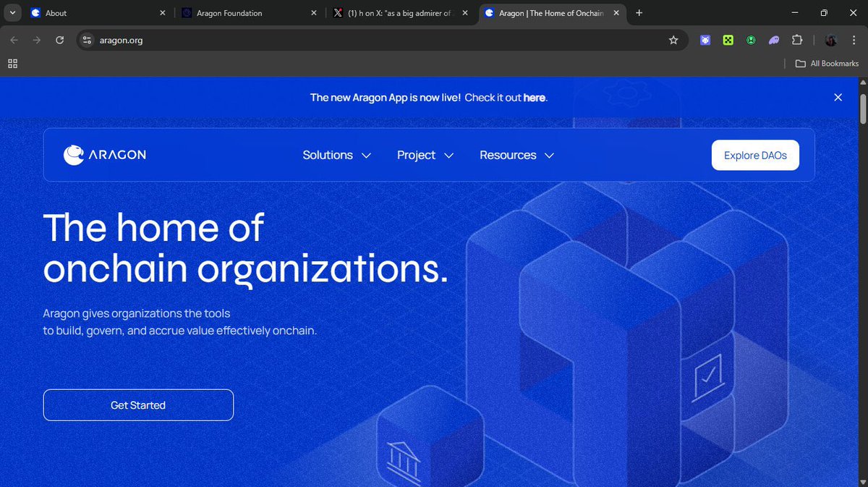
Task: Open a new browser tab
Action: pos(639,13)
